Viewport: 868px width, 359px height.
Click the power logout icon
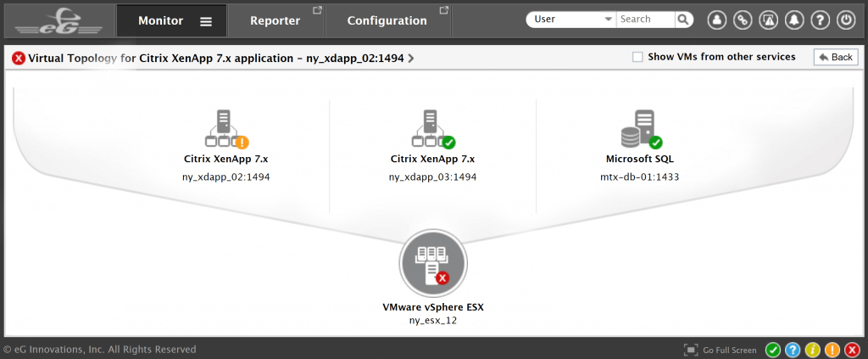coord(845,20)
